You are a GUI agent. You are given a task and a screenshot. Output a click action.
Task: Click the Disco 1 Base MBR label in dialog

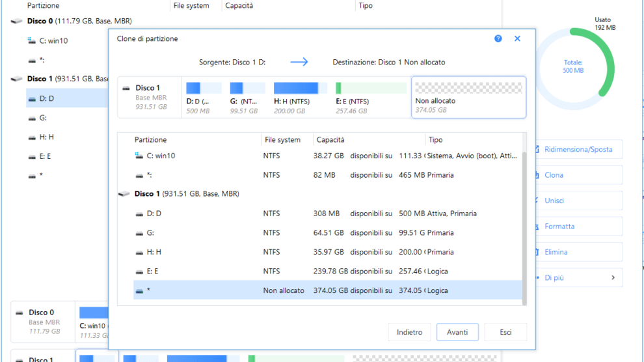(151, 98)
